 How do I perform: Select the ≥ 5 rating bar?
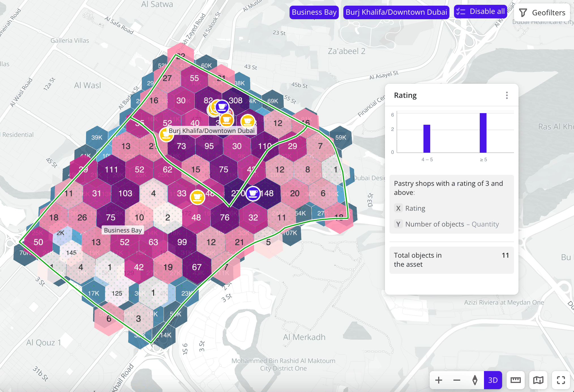pos(483,133)
